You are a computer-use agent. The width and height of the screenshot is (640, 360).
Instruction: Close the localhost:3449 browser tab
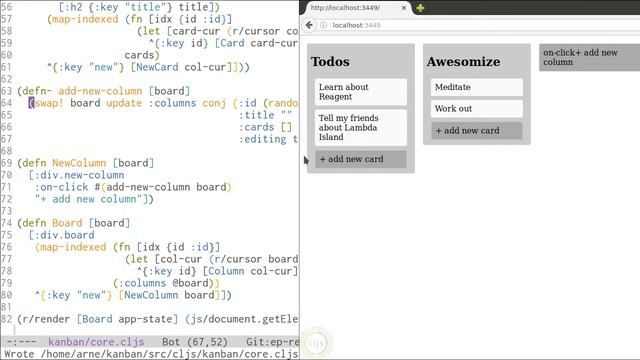404,8
